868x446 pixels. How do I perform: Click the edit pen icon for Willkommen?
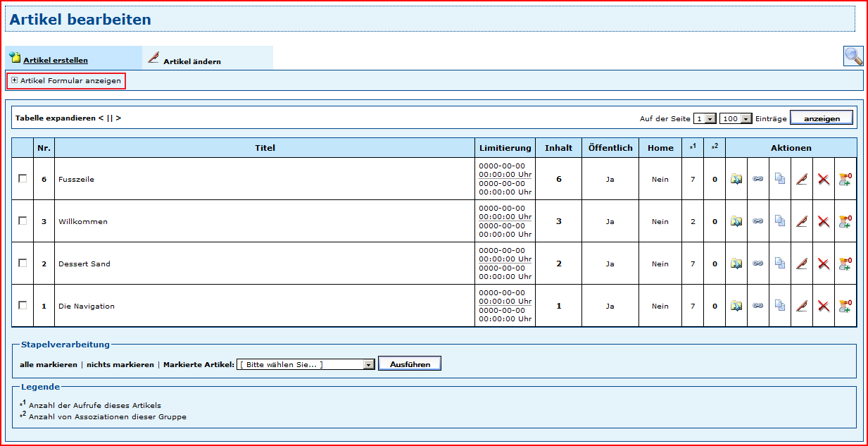coord(801,222)
